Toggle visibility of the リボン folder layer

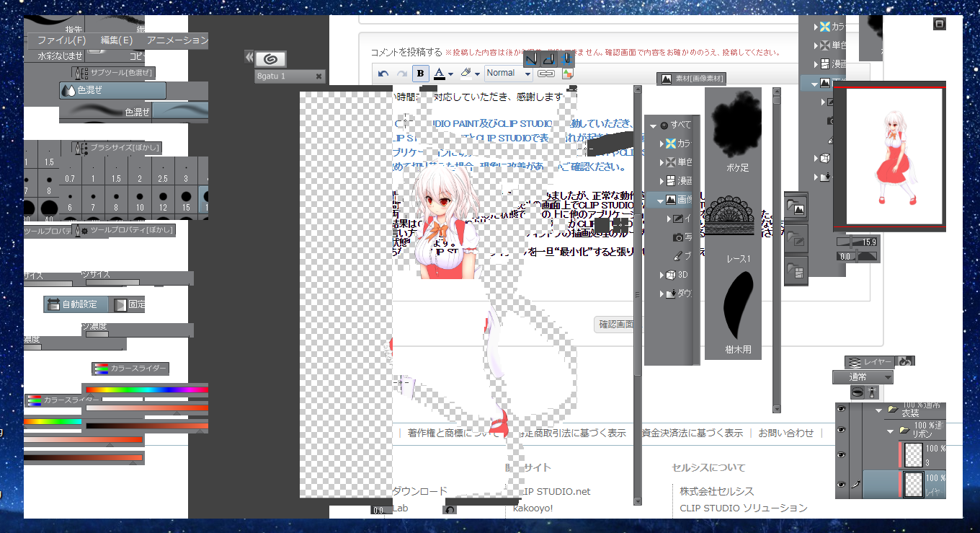pos(841,431)
